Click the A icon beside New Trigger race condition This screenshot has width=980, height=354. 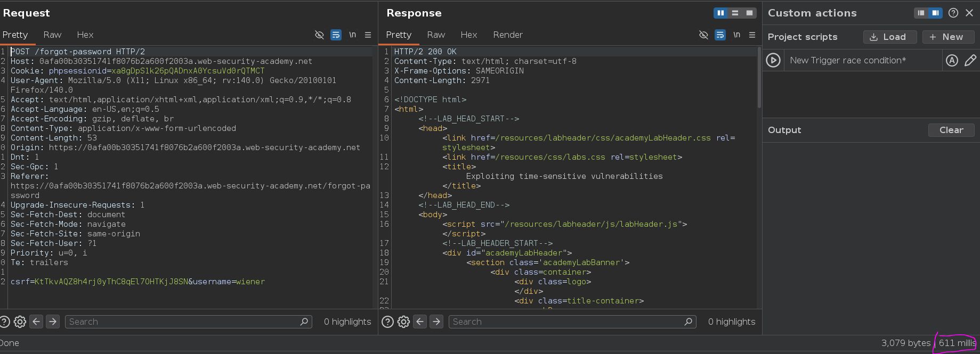point(952,60)
